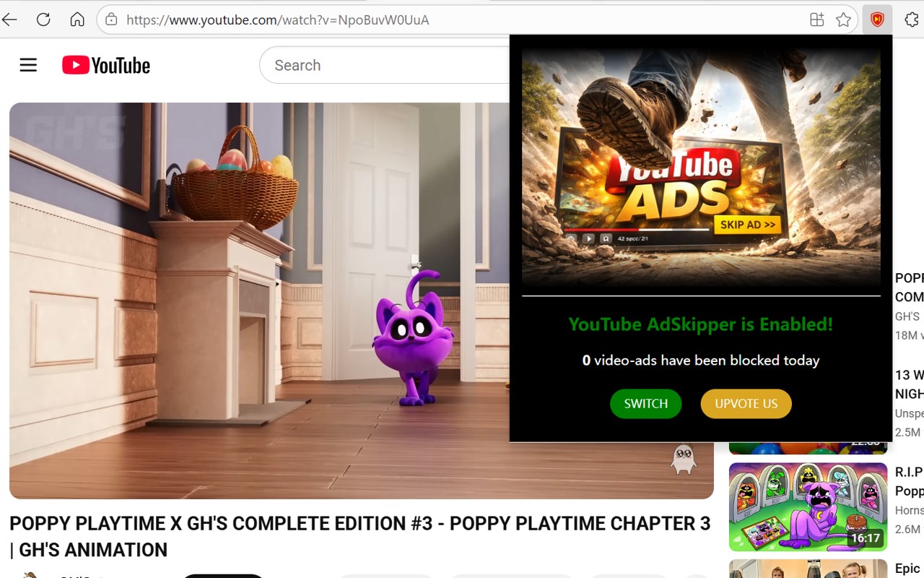
Task: Click the Poppy Playtime video player
Action: pos(361,301)
